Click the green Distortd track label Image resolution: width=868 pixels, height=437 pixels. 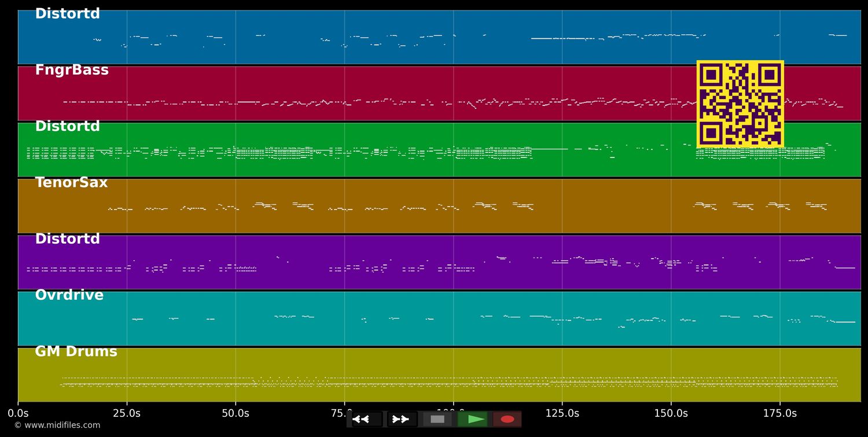[67, 127]
